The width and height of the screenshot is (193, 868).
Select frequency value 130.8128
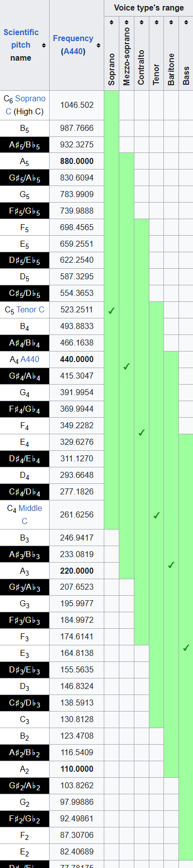click(77, 719)
